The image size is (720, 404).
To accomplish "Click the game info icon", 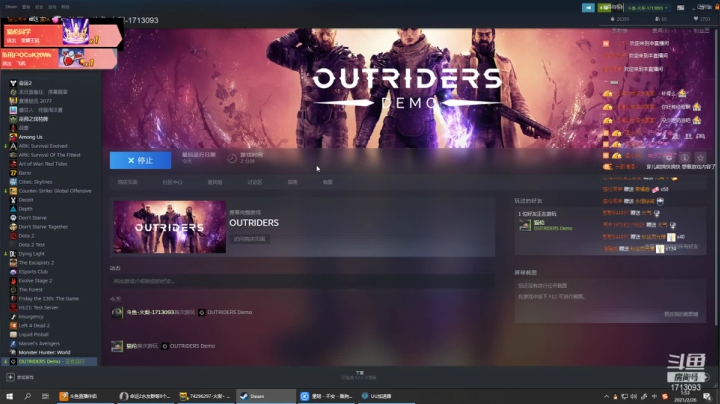I will (x=685, y=157).
